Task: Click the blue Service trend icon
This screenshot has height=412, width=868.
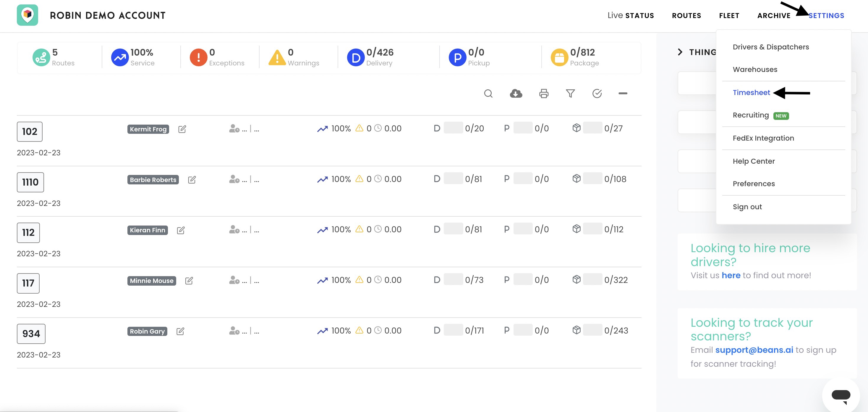Action: (x=120, y=57)
